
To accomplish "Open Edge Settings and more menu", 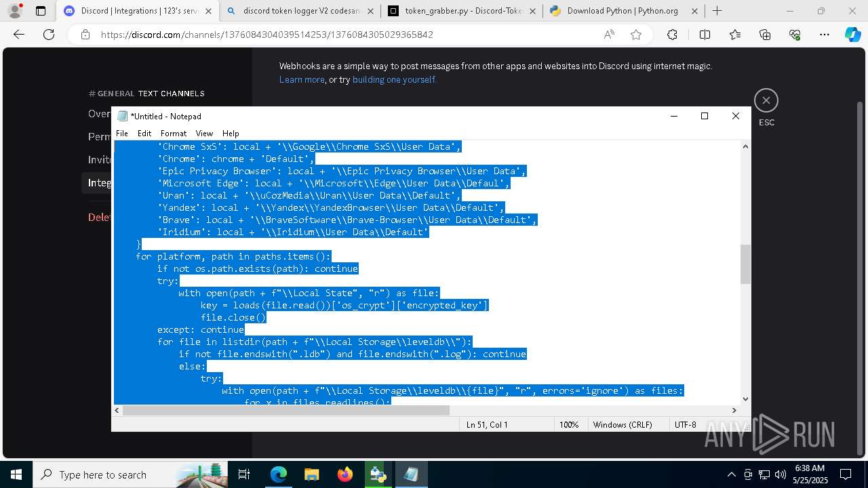I will click(x=825, y=35).
